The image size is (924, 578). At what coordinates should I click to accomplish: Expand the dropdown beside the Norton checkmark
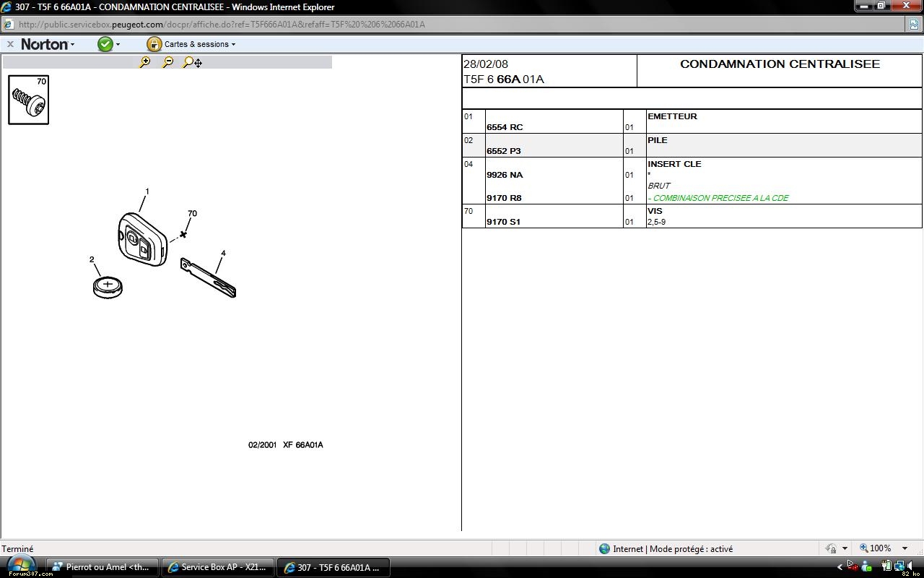(118, 45)
